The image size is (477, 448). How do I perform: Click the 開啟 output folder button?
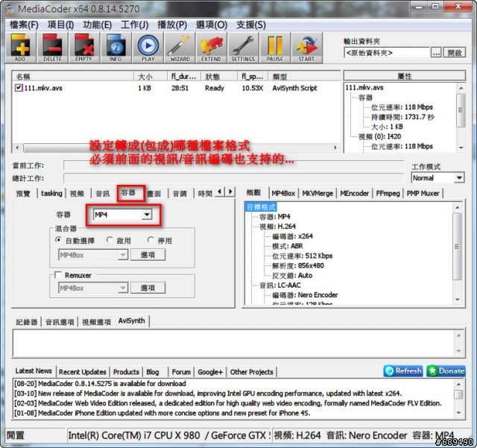(x=455, y=53)
